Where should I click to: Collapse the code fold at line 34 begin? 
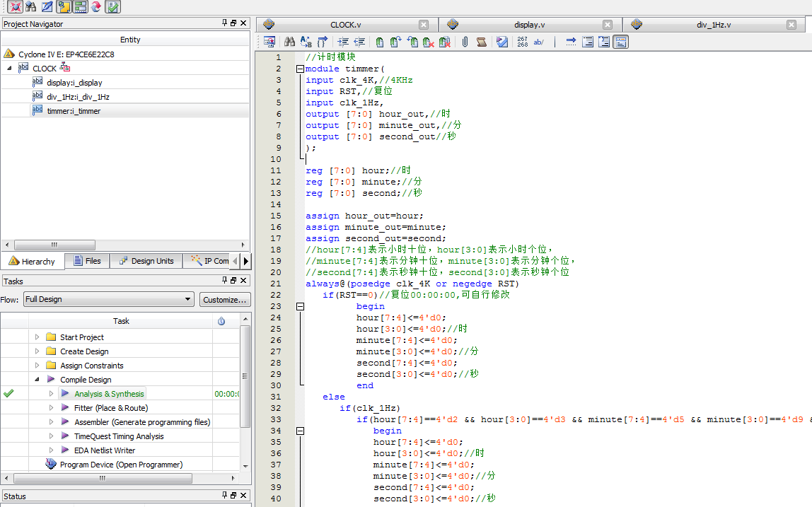pyautogui.click(x=300, y=431)
